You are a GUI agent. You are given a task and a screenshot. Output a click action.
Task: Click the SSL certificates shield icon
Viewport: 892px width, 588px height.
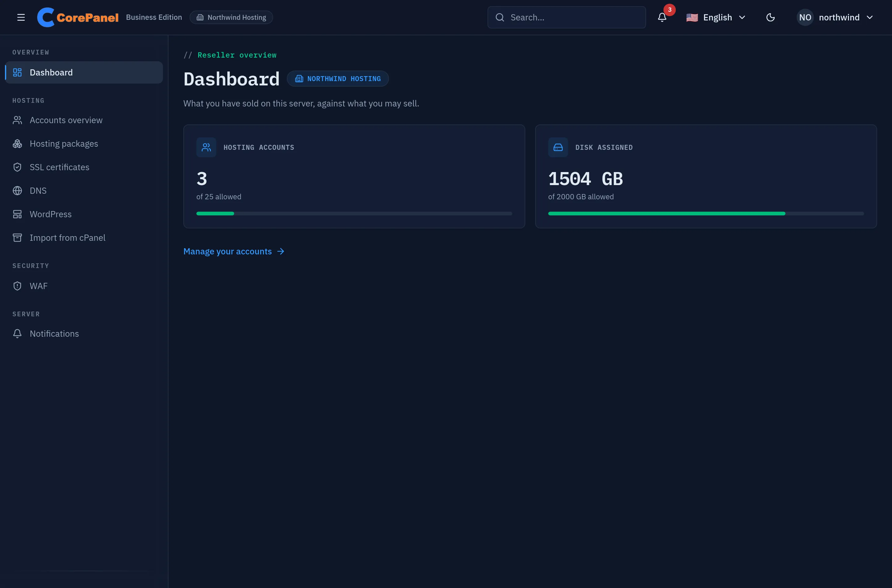click(x=17, y=167)
